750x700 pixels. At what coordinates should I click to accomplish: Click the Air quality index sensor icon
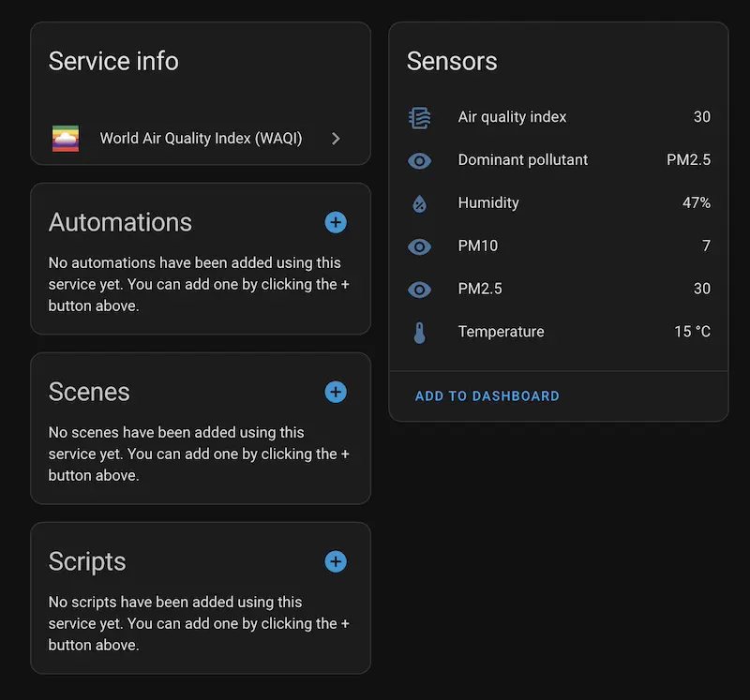coord(419,117)
